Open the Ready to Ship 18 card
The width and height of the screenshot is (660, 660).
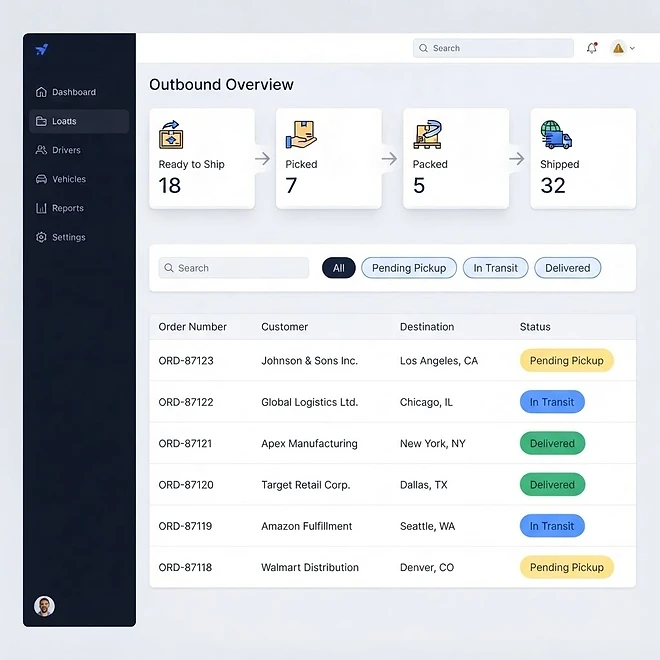pos(202,159)
